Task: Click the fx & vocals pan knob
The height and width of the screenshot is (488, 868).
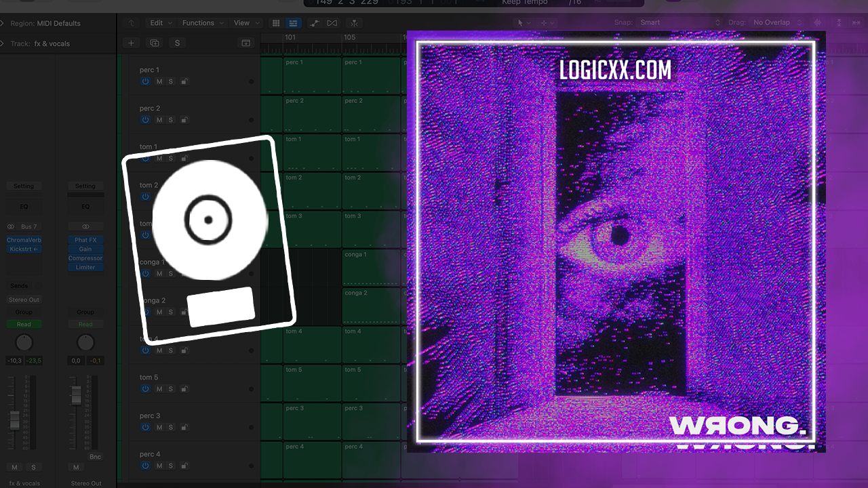Action: pyautogui.click(x=24, y=342)
